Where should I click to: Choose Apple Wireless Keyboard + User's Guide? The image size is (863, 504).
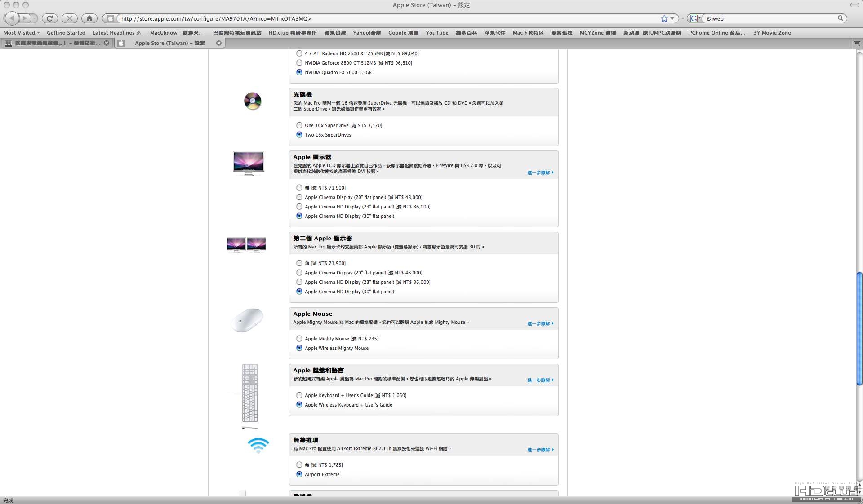(299, 405)
